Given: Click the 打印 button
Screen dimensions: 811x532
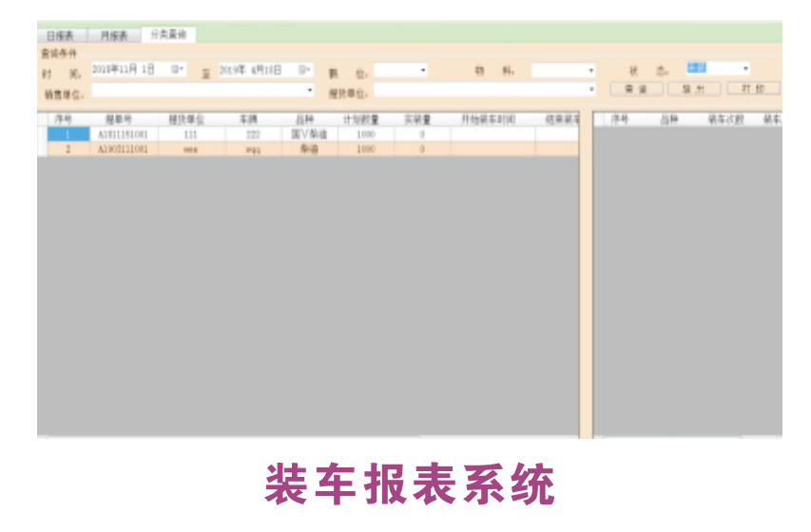Looking at the screenshot, I should point(753,88).
